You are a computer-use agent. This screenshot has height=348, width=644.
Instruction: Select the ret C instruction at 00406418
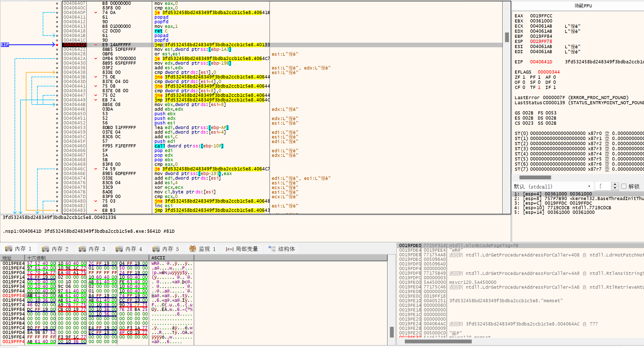click(161, 31)
